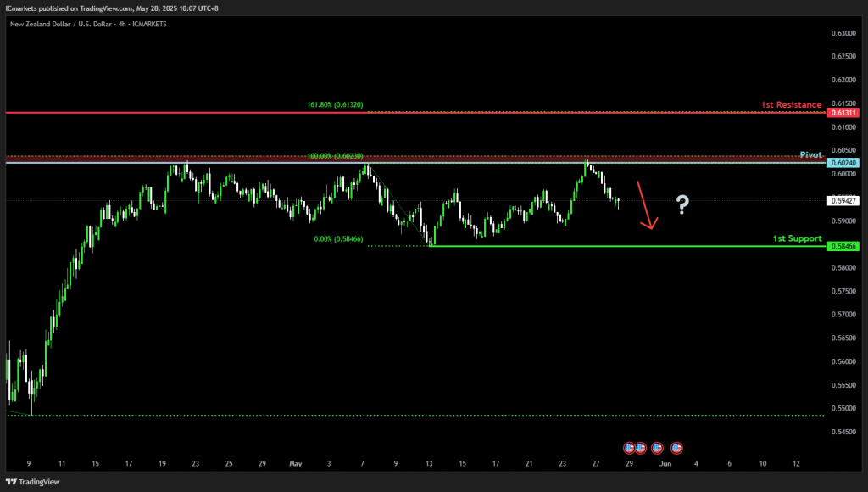
Task: Click the 0.56000 price axis label
Action: tap(843, 362)
